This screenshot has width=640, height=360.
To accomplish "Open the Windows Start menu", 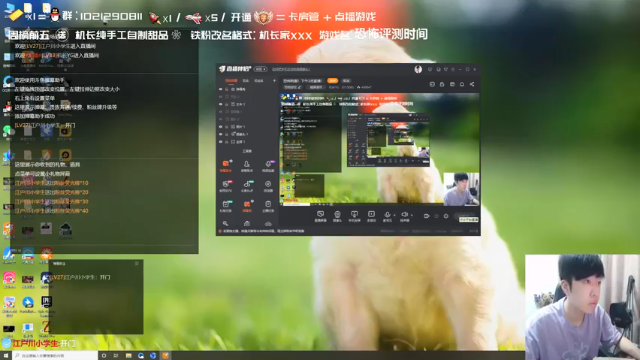I will [5, 356].
